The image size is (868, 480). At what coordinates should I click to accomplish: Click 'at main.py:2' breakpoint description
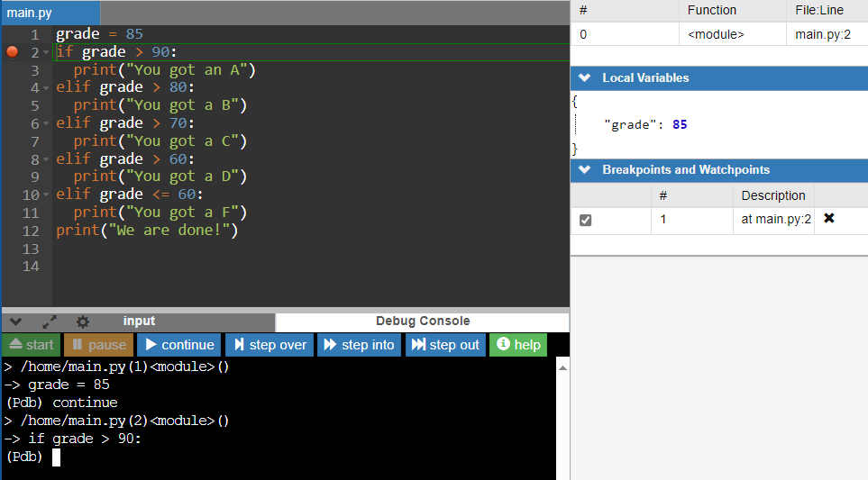point(775,219)
